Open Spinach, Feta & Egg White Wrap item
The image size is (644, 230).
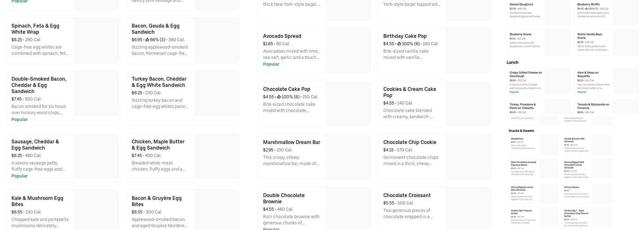(x=35, y=29)
